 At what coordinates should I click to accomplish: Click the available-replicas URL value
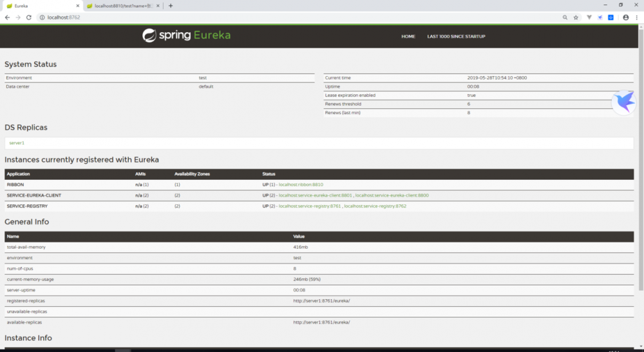point(321,322)
